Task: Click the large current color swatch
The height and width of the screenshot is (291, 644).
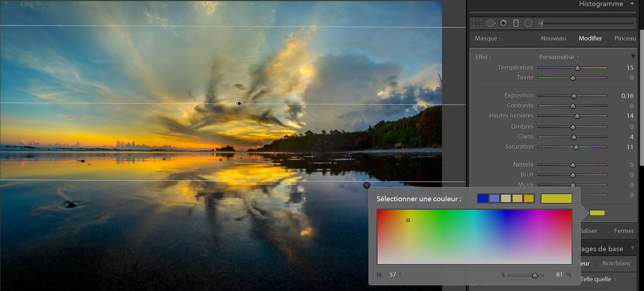Action: click(556, 199)
